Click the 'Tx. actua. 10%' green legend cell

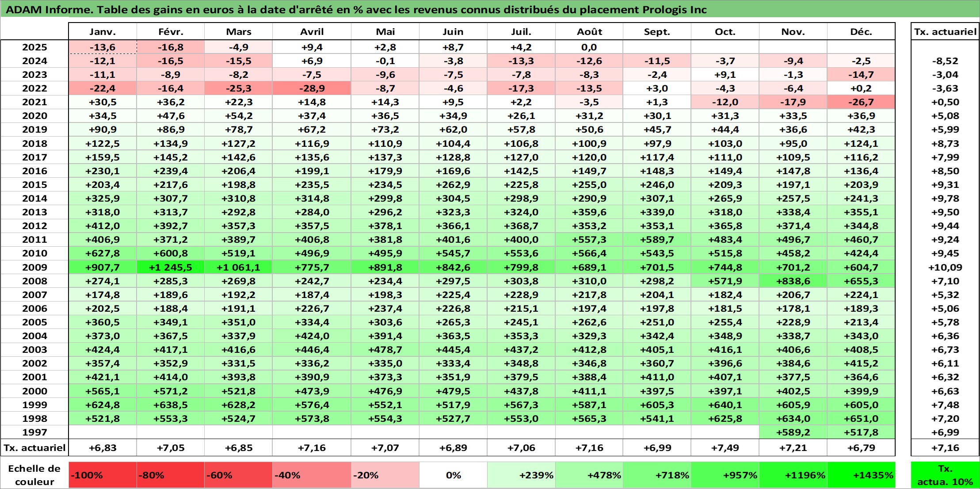click(945, 475)
